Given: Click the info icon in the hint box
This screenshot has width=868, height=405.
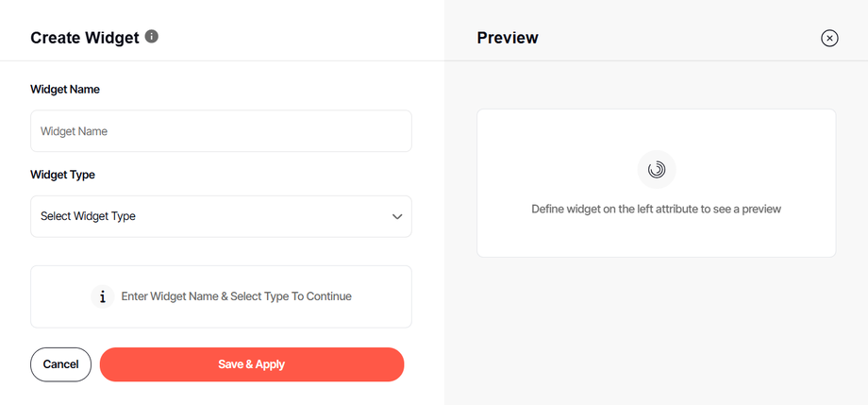Looking at the screenshot, I should click(x=103, y=296).
